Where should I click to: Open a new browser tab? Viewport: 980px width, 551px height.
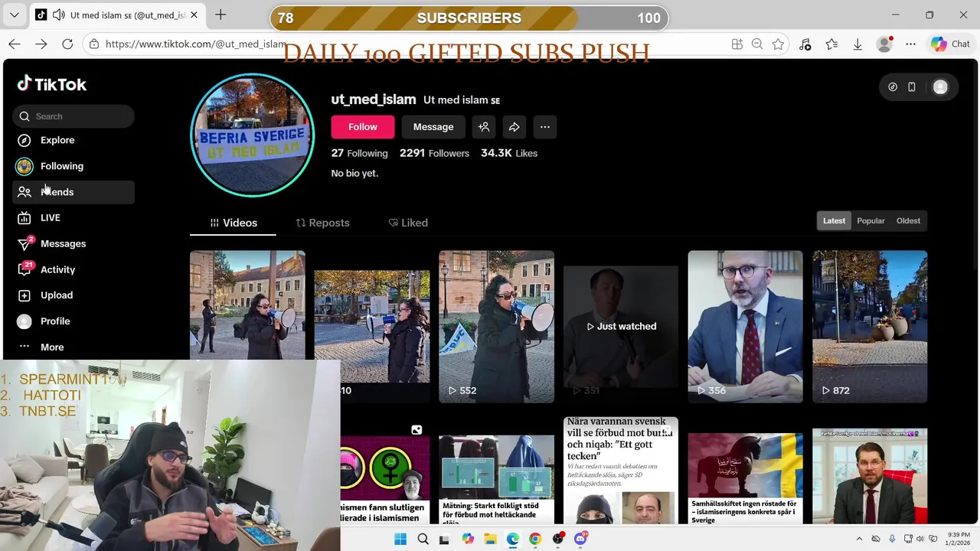[x=220, y=15]
